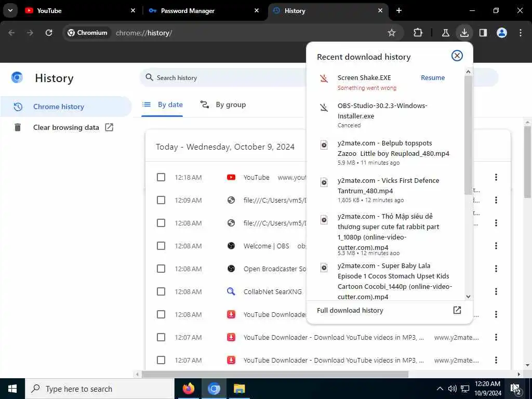The image size is (532, 399).
Task: Click the history page horizontal scrollbar
Action: coord(275,374)
